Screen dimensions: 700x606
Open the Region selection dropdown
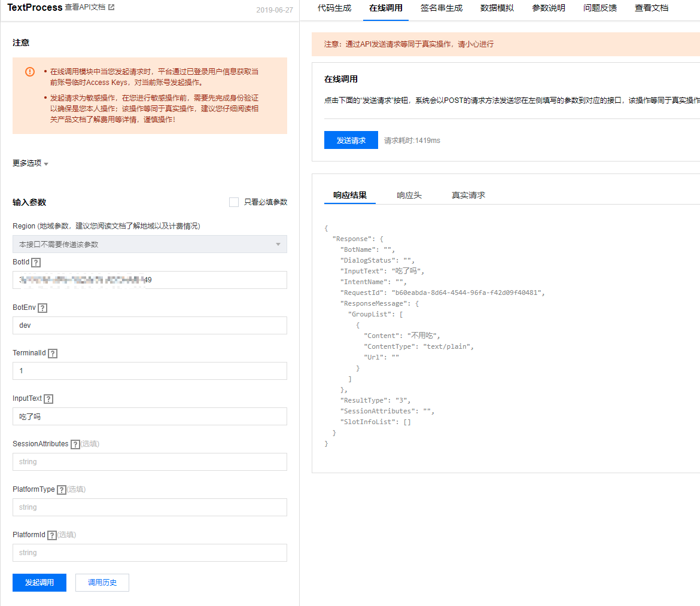tap(150, 244)
